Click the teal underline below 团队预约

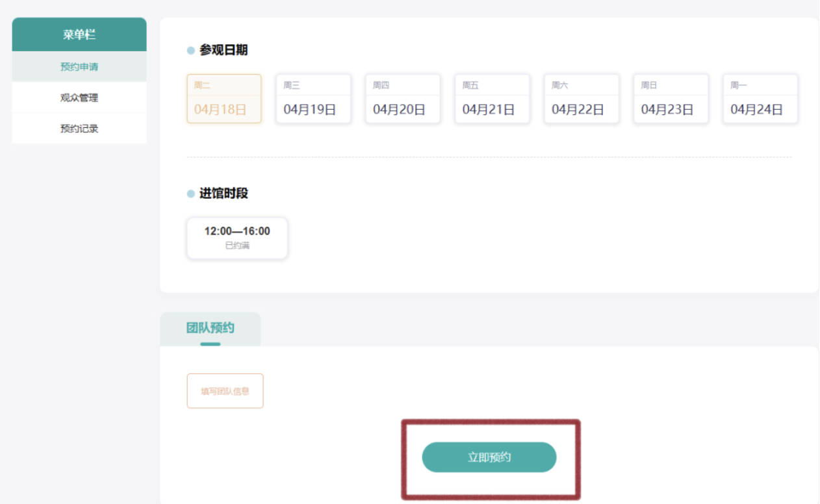pos(210,344)
